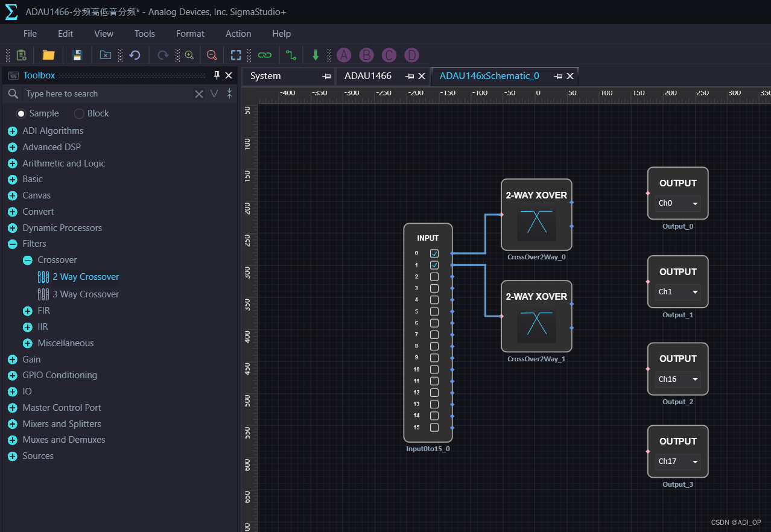Click the undo arrow in toolbar

135,55
